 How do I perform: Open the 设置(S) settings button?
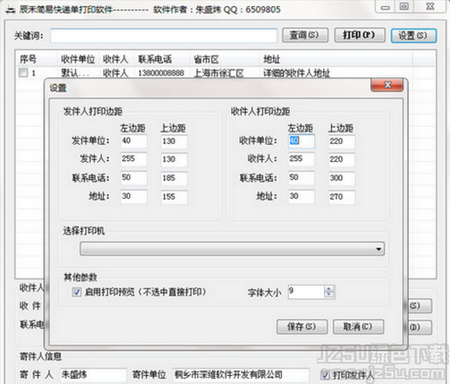click(413, 35)
